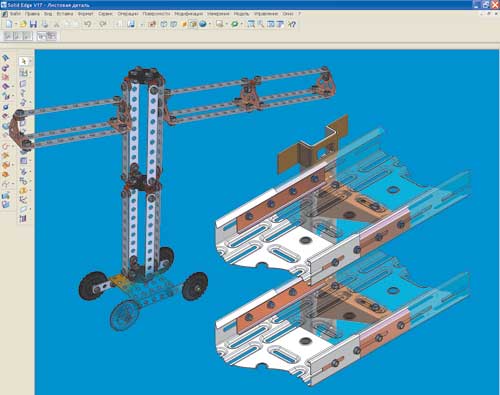Viewport: 500px width, 395px height.
Task: Click the blue sphere shading icon
Action: (202, 24)
